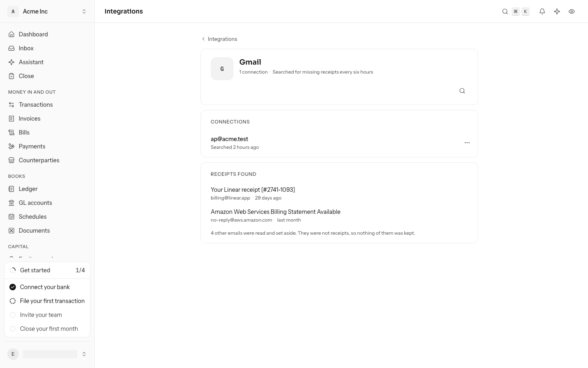Image resolution: width=588 pixels, height=368 pixels.
Task: Open the Amazon Web Services Billing Statement receipt
Action: click(276, 212)
